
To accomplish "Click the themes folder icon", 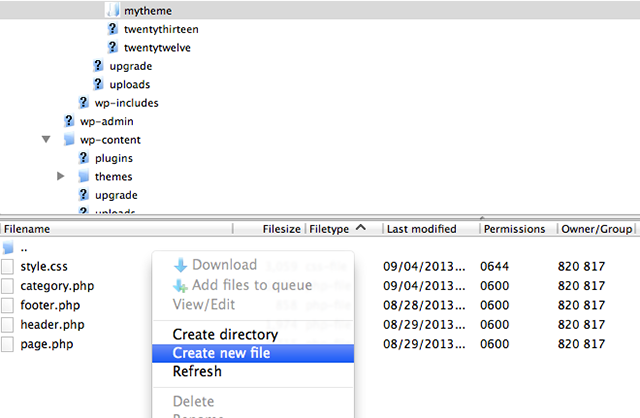I will point(84,176).
